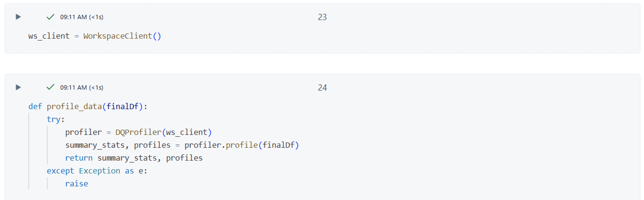Image resolution: width=644 pixels, height=200 pixels.
Task: Click the raise statement
Action: (x=76, y=184)
